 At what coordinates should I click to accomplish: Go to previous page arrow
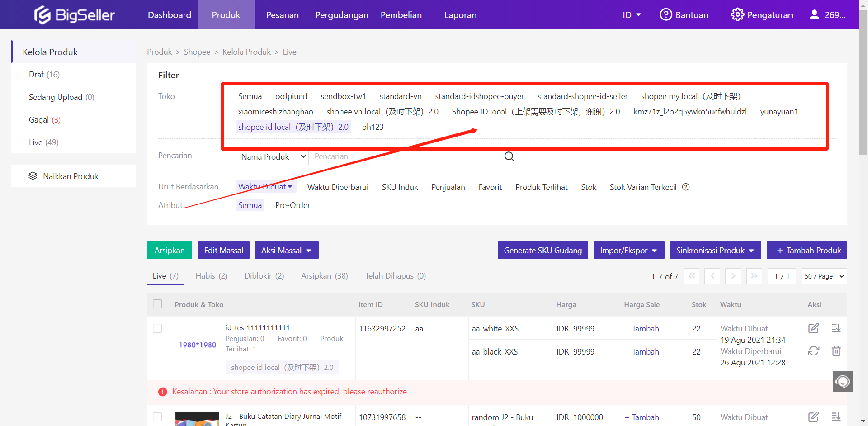click(x=712, y=276)
